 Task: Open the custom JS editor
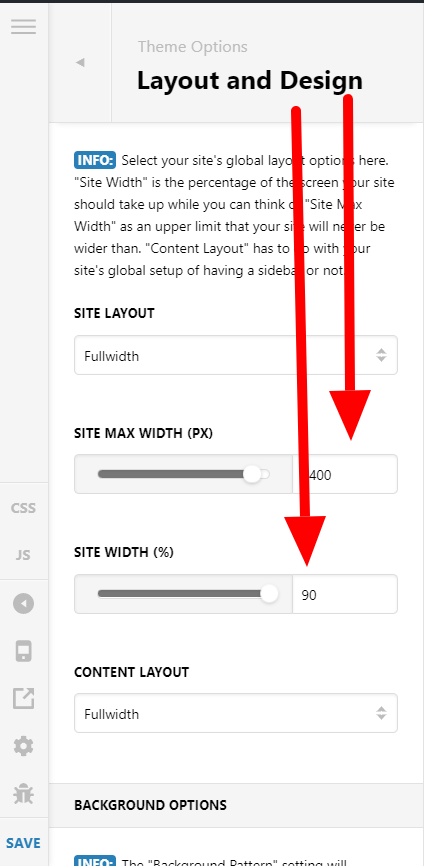coord(24,555)
